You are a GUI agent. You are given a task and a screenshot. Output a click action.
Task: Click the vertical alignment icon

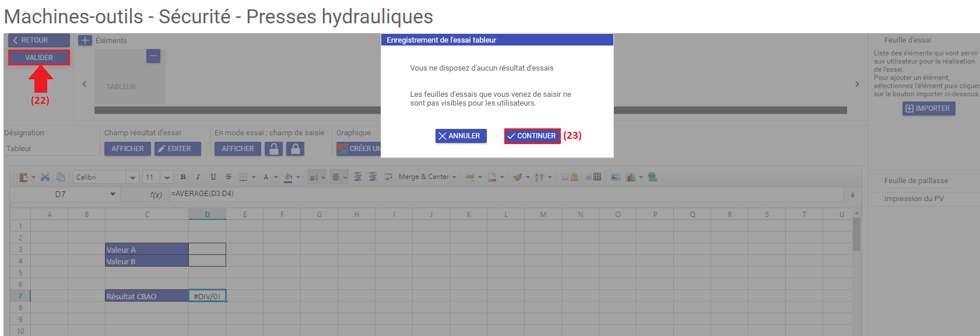(314, 177)
